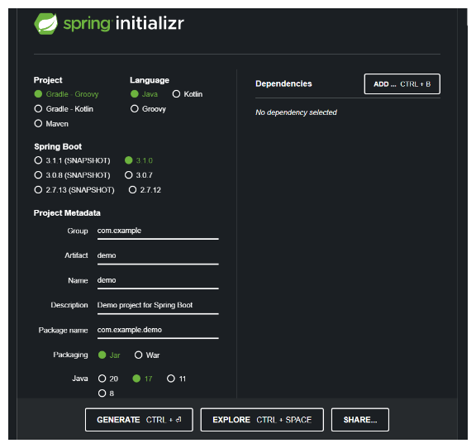This screenshot has width=476, height=448.
Task: Choose Maven as the project type
Action: click(x=51, y=124)
